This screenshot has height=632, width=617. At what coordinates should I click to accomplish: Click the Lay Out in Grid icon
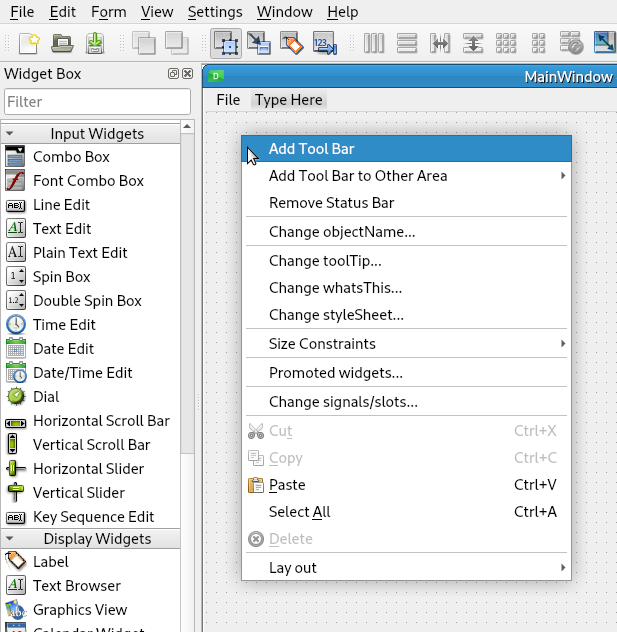point(506,43)
